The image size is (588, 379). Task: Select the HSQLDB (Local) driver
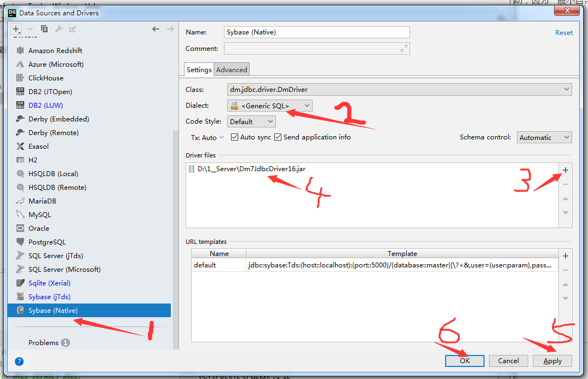[89, 174]
